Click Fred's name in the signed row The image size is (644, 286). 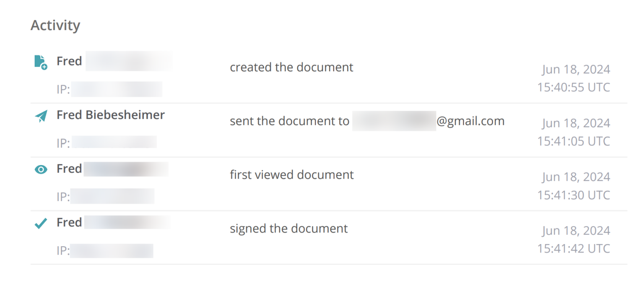click(69, 223)
